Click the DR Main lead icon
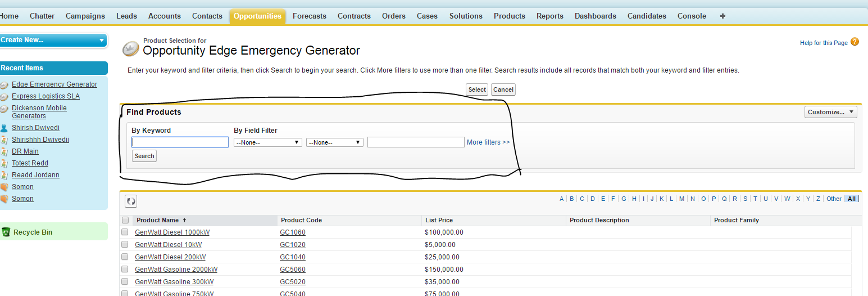868x296 pixels. pos(4,151)
